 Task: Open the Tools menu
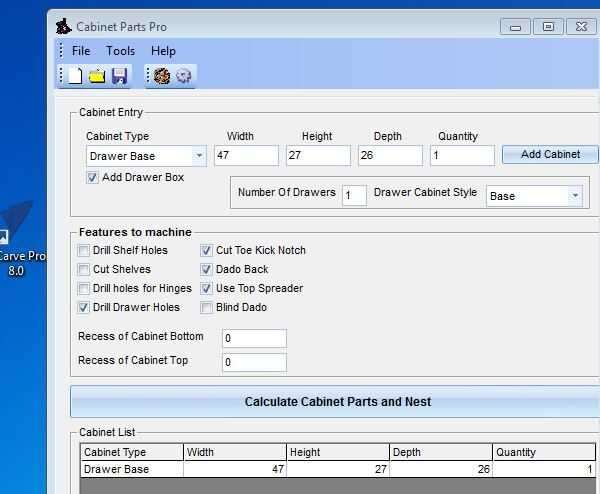tap(121, 51)
